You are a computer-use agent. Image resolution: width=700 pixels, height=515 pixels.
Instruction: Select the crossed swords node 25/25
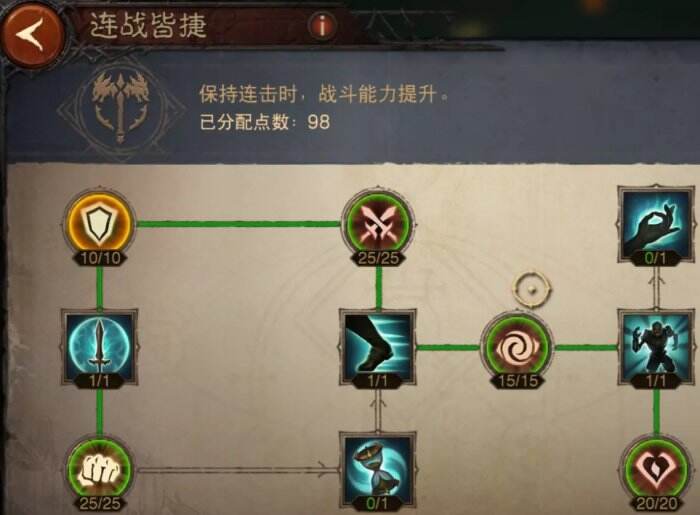coord(378,223)
